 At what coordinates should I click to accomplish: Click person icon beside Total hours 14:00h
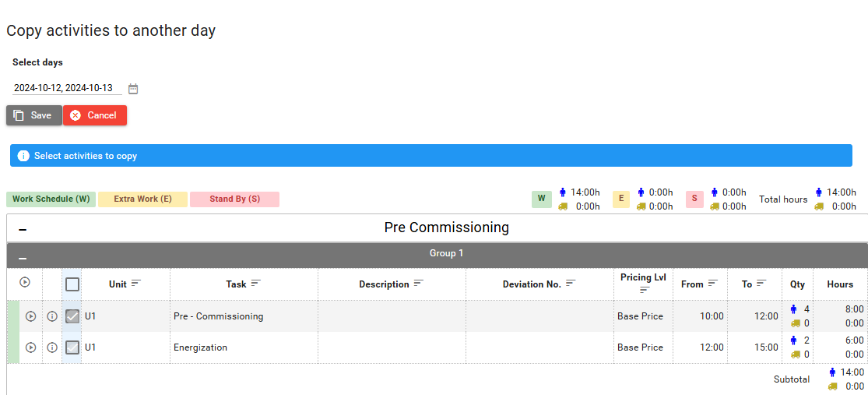pos(819,192)
